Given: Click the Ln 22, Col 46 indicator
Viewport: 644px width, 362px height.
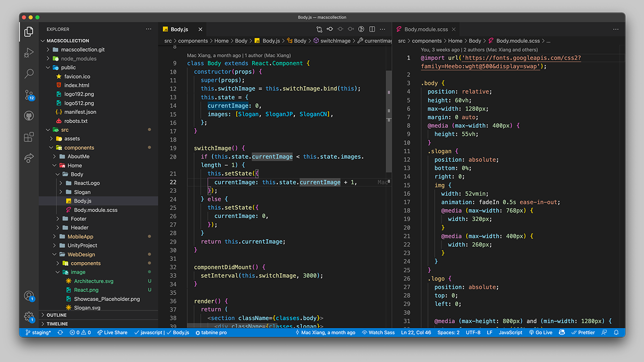Looking at the screenshot, I should pyautogui.click(x=416, y=332).
